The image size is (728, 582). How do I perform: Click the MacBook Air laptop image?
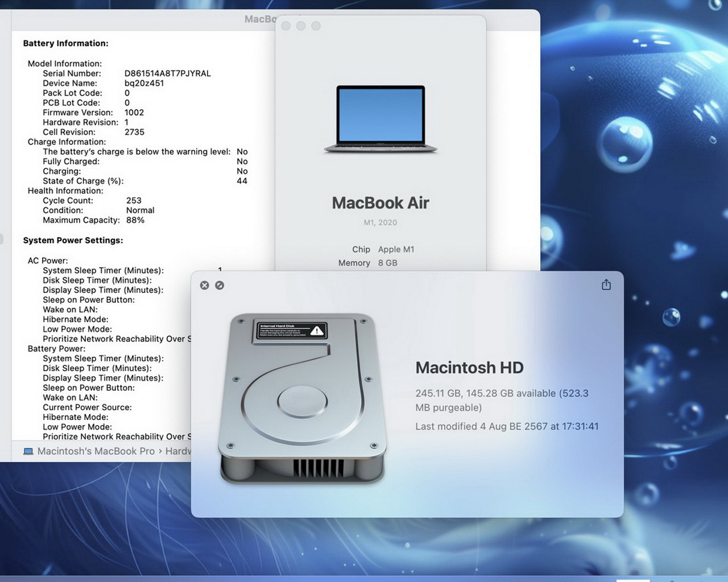coord(380,119)
